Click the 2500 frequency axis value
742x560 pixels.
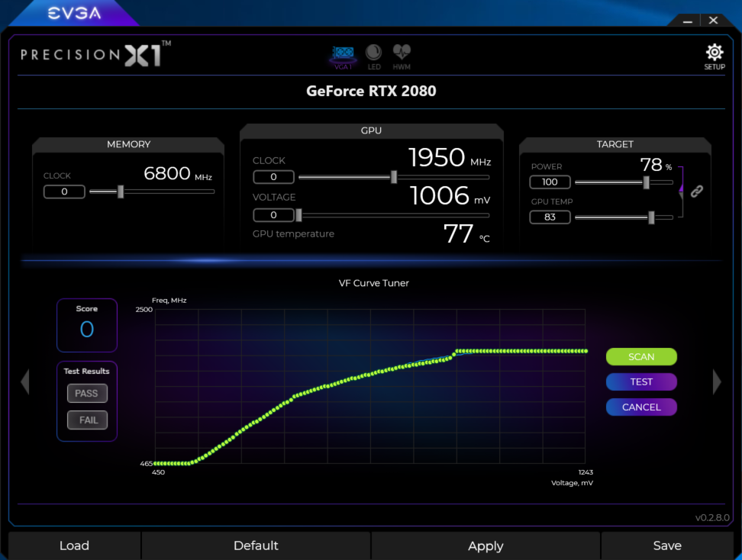tap(144, 310)
